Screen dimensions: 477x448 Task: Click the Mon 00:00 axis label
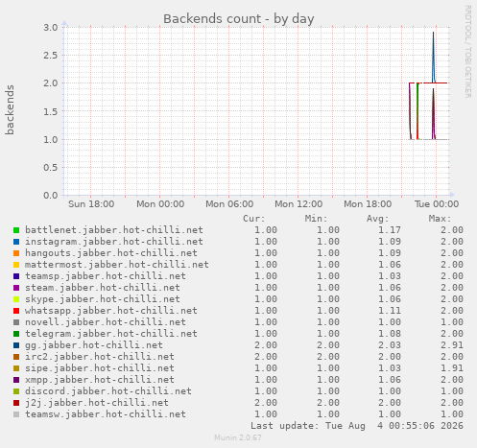click(x=160, y=204)
